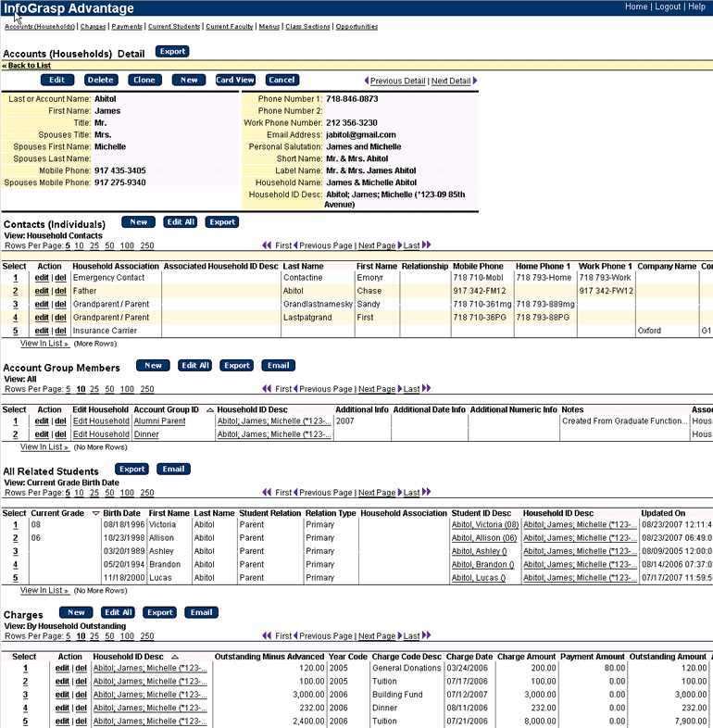Image resolution: width=713 pixels, height=728 pixels.
Task: Email All Related Students
Action: 173,469
